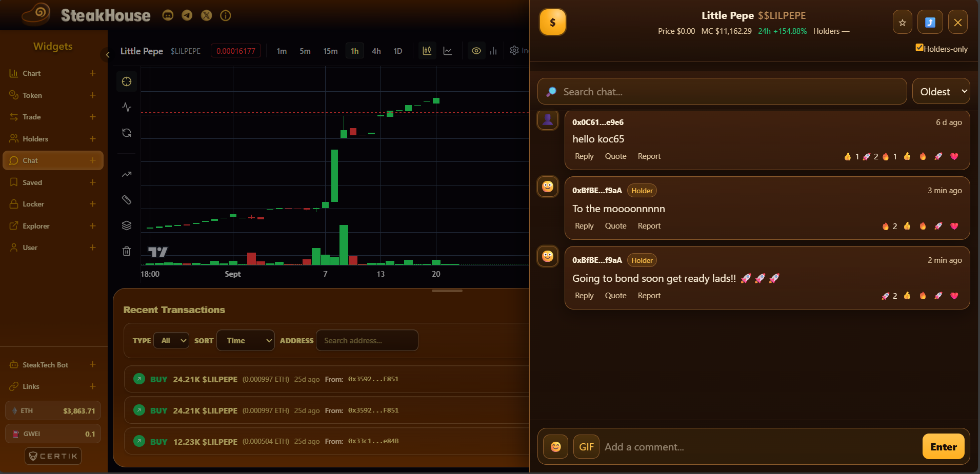Image resolution: width=980 pixels, height=474 pixels.
Task: Open the Oldest sort dropdown in chat
Action: (941, 92)
